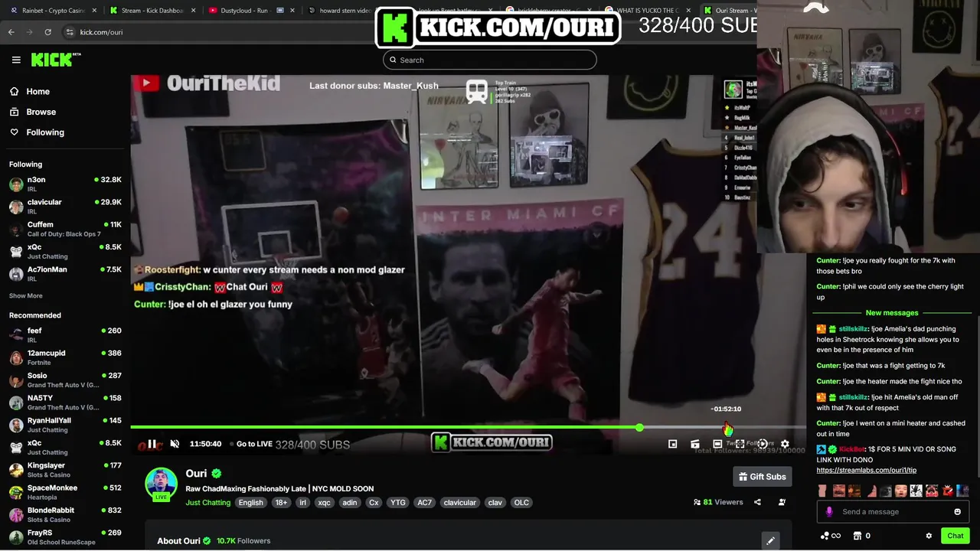
Task: Select the clavicular stream tag
Action: [x=459, y=503]
